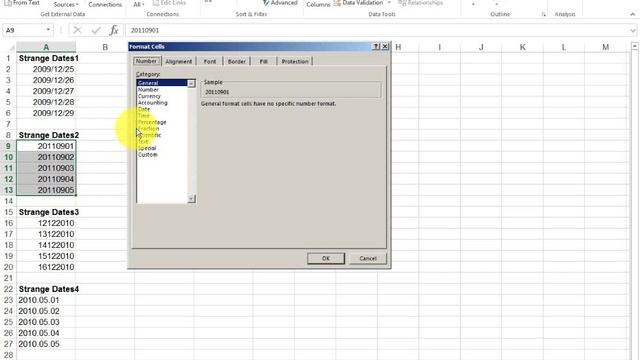Select cell with 2009/12/25
The width and height of the screenshot is (640, 360).
pos(46,69)
